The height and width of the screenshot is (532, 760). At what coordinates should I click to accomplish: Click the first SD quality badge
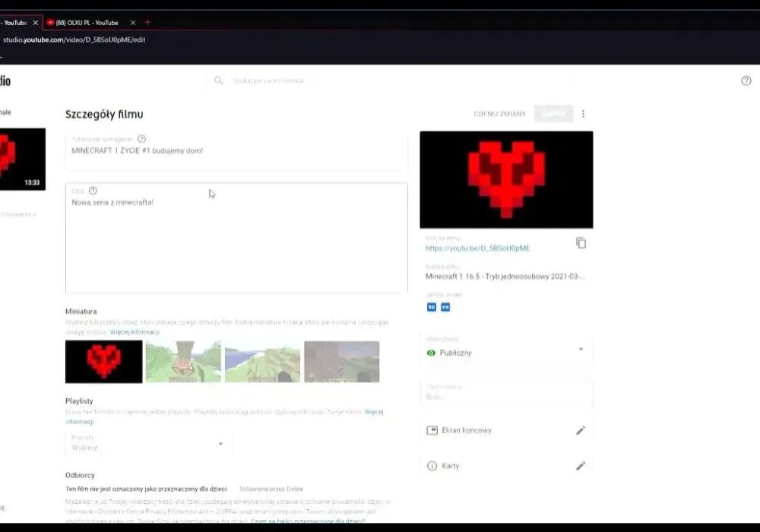pos(432,307)
